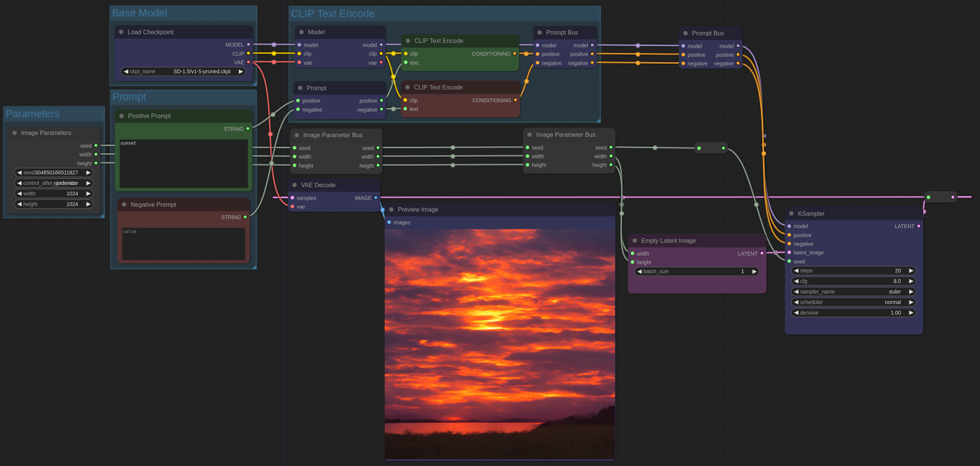Screen dimensions: 980x466
Task: Decrease steps with left arrow
Action: tap(796, 271)
